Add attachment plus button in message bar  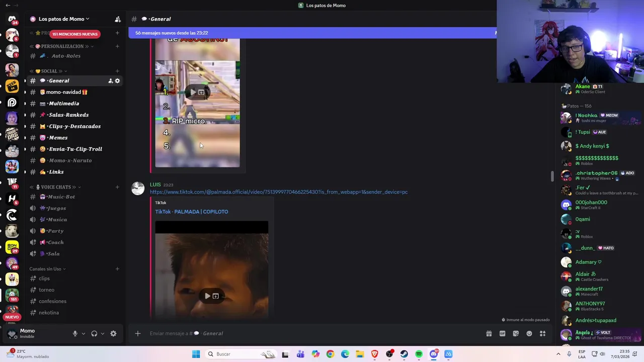click(x=138, y=333)
